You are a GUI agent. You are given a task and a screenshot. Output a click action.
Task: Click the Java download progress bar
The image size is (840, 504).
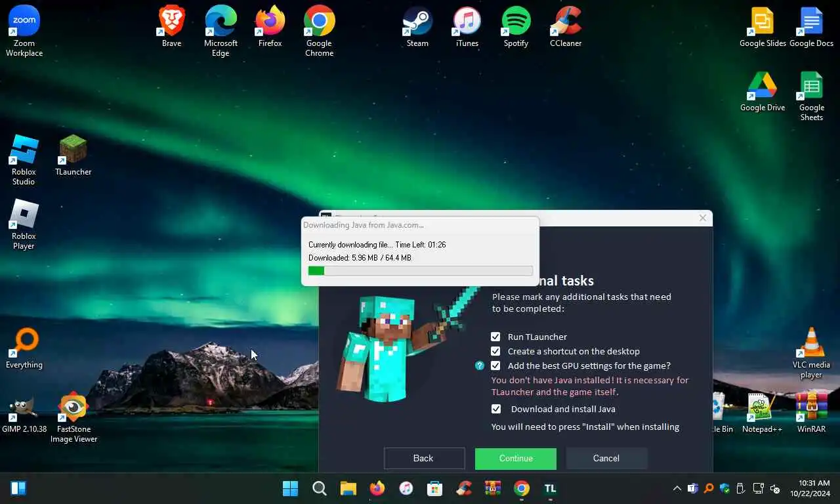421,270
